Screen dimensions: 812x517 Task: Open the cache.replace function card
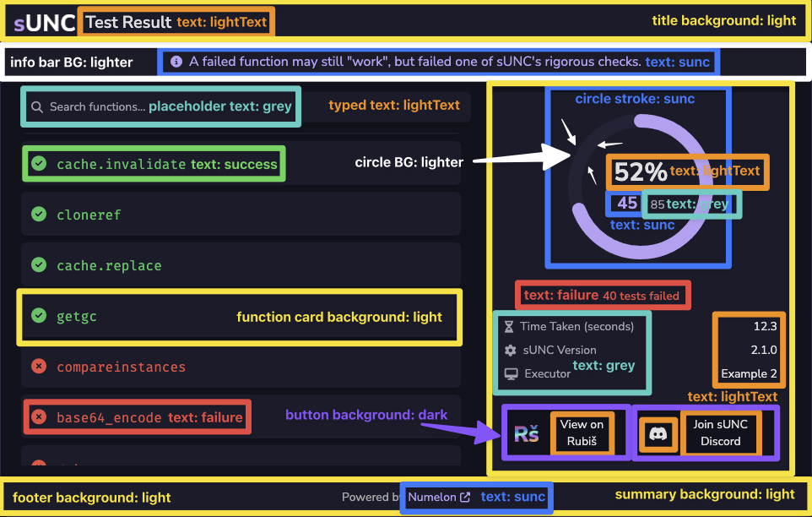click(x=241, y=264)
